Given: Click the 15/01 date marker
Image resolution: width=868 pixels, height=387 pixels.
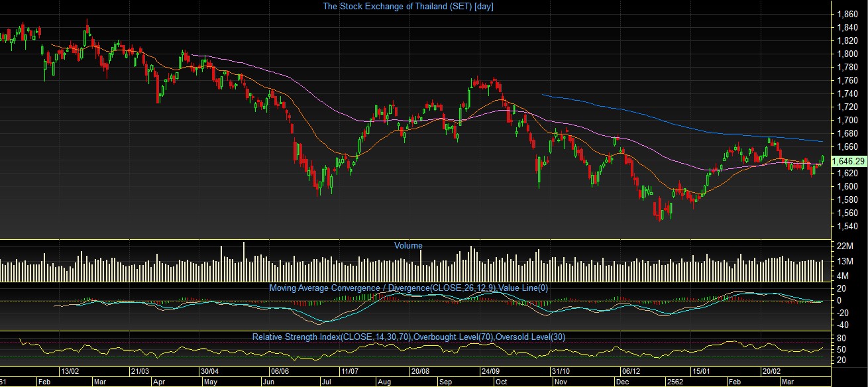Looking at the screenshot, I should [700, 371].
